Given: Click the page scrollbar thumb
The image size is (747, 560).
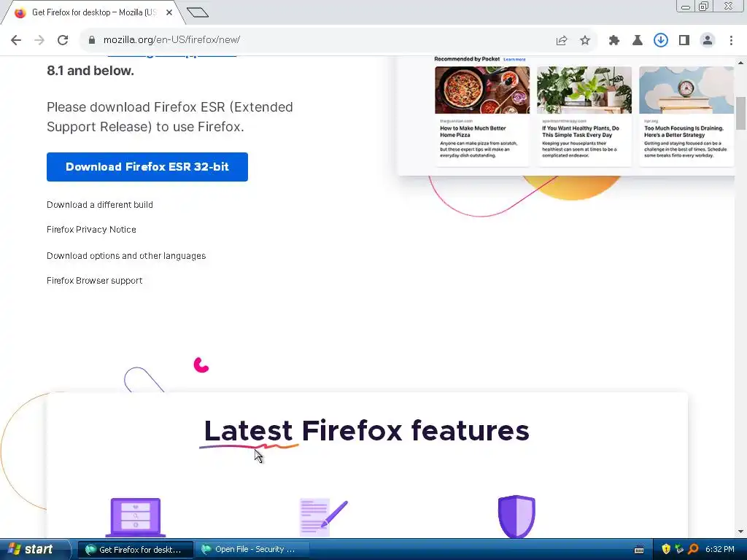Looking at the screenshot, I should coord(740,113).
